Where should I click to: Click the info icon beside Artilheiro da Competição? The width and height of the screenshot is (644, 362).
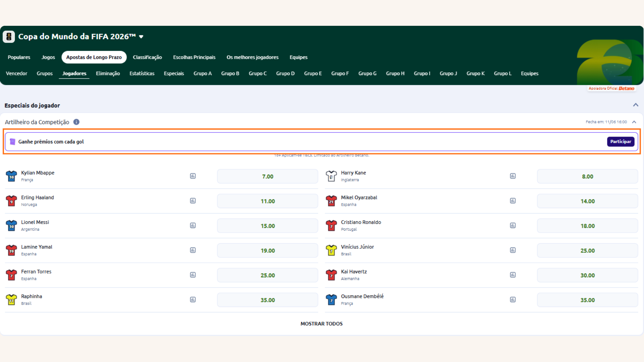point(76,122)
